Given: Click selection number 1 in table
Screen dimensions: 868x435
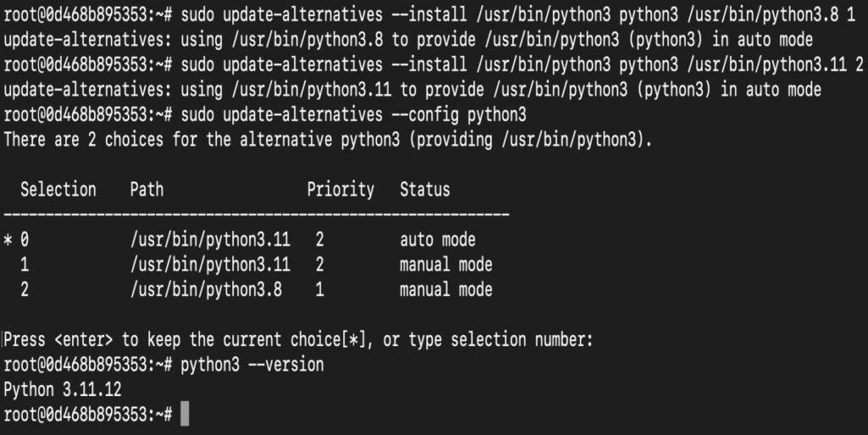Looking at the screenshot, I should [25, 265].
